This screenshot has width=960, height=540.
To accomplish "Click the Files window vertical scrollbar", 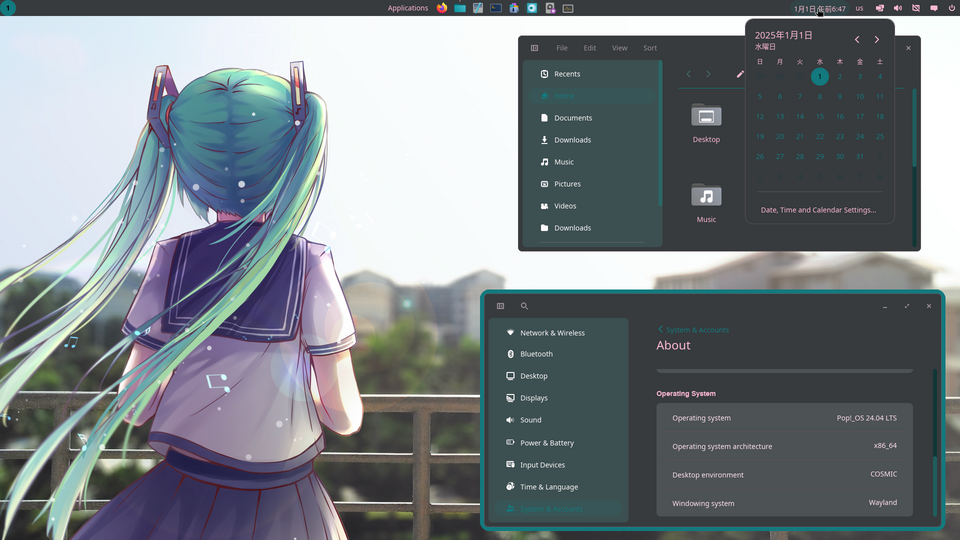I will 914,127.
